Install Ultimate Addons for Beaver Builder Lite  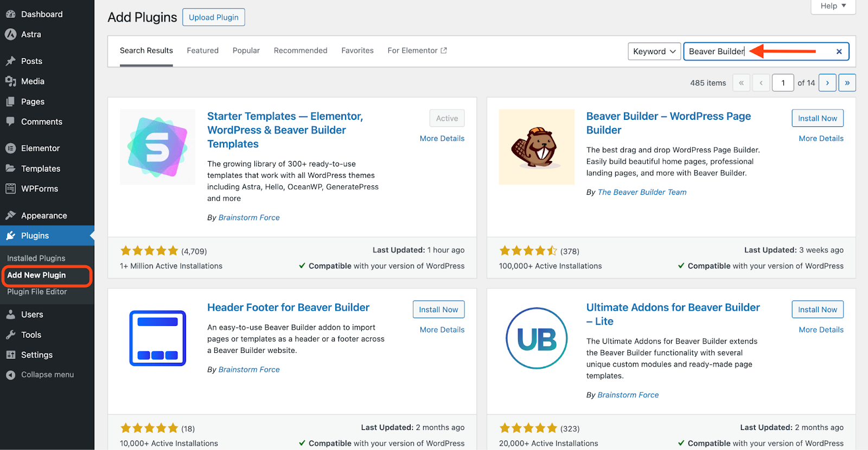(x=818, y=310)
